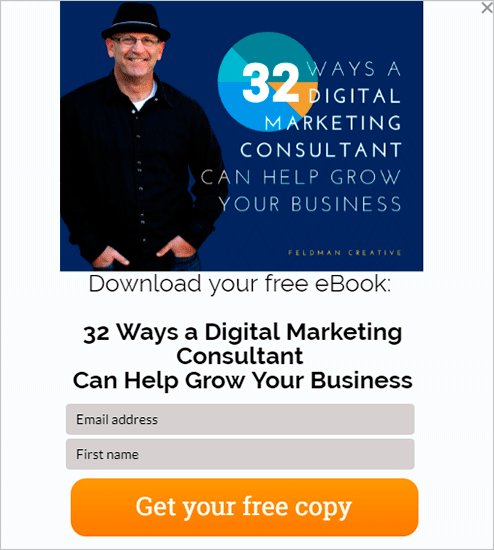This screenshot has height=550, width=494.
Task: Click the eBook cover banner image
Action: pyautogui.click(x=241, y=136)
